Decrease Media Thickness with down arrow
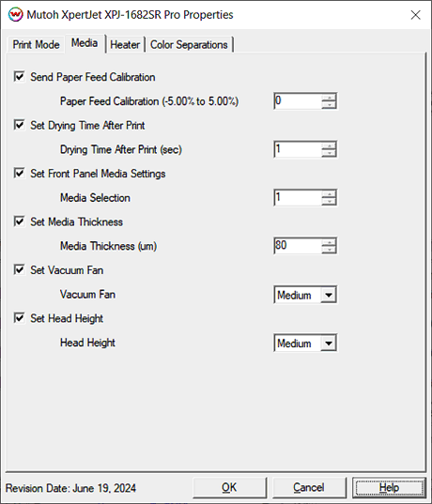Screen dimensions: 432x504 point(329,250)
